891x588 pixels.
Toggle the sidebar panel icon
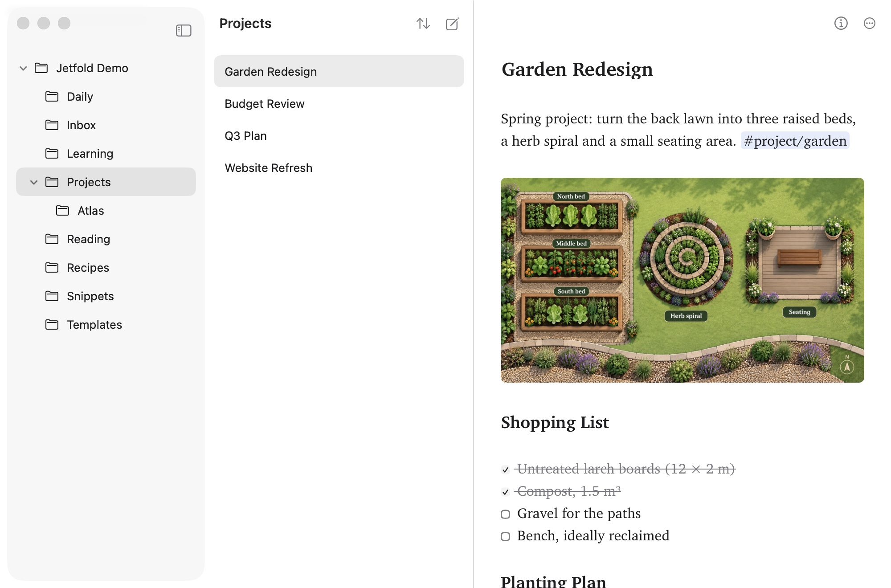(184, 30)
